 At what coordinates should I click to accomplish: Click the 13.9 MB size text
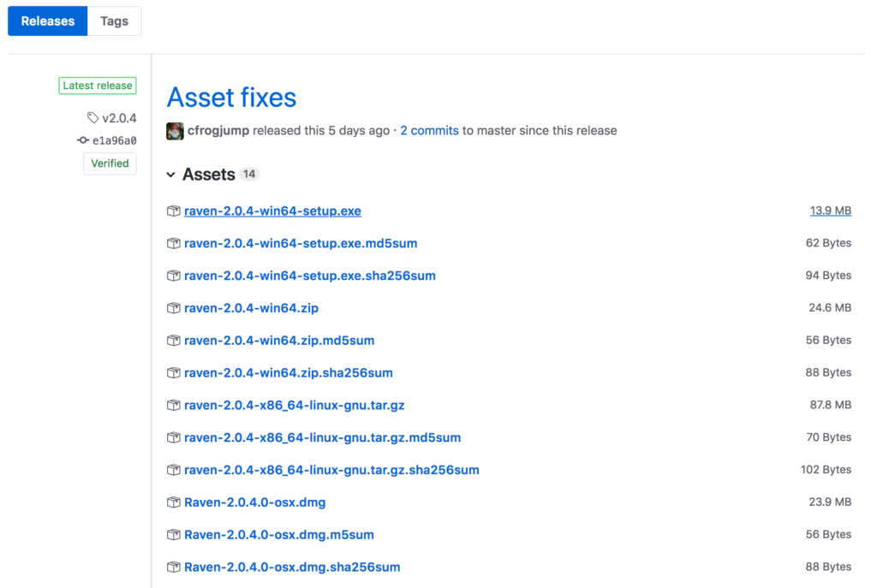(831, 211)
